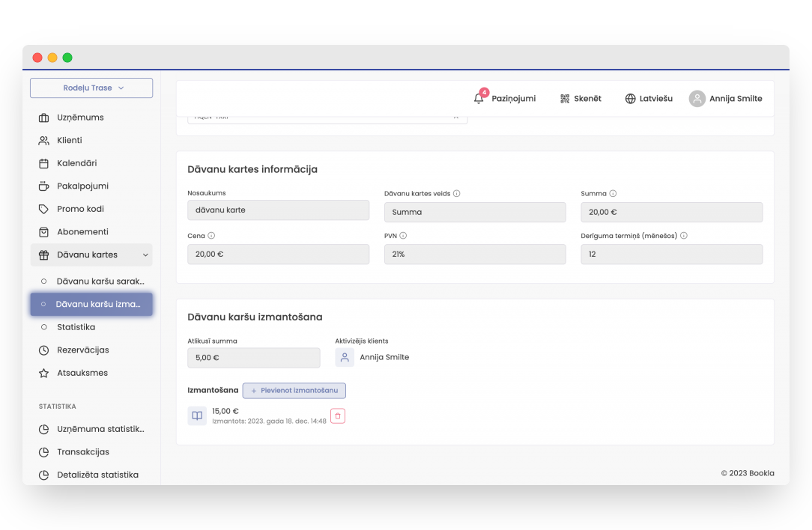Click info icon next to Dāvanu kartes veids
This screenshot has width=812, height=530.
(457, 193)
